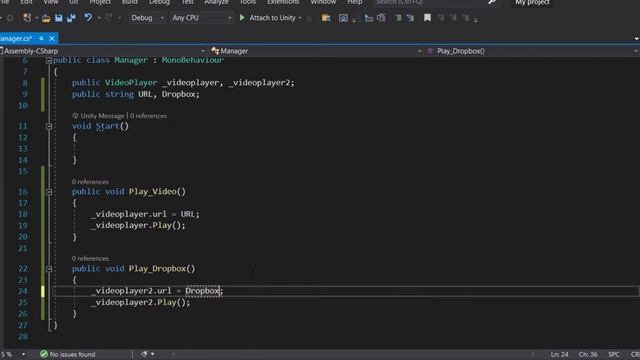Click the green Attach to Unity play icon

(x=242, y=18)
